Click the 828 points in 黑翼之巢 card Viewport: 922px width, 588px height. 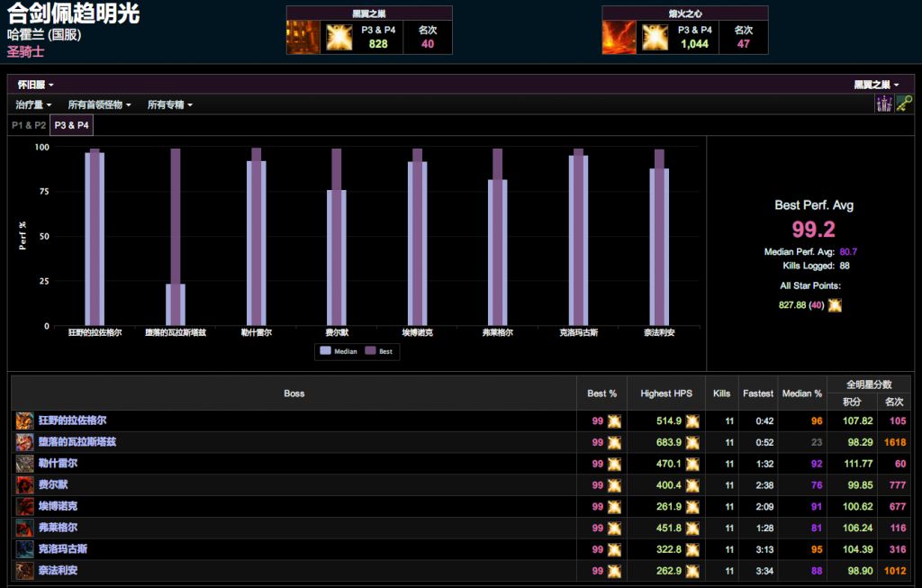click(378, 44)
